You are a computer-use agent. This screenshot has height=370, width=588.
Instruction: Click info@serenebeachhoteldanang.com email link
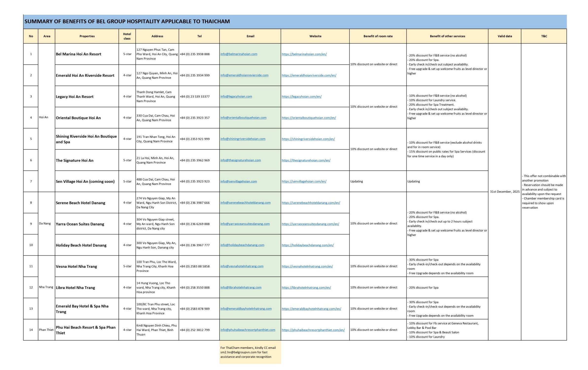[x=245, y=202]
